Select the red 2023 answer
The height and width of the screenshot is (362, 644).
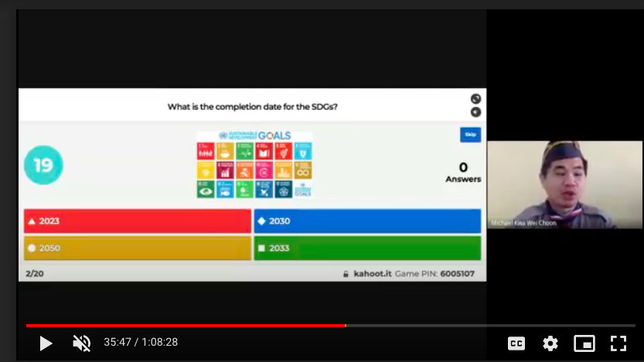pos(137,221)
